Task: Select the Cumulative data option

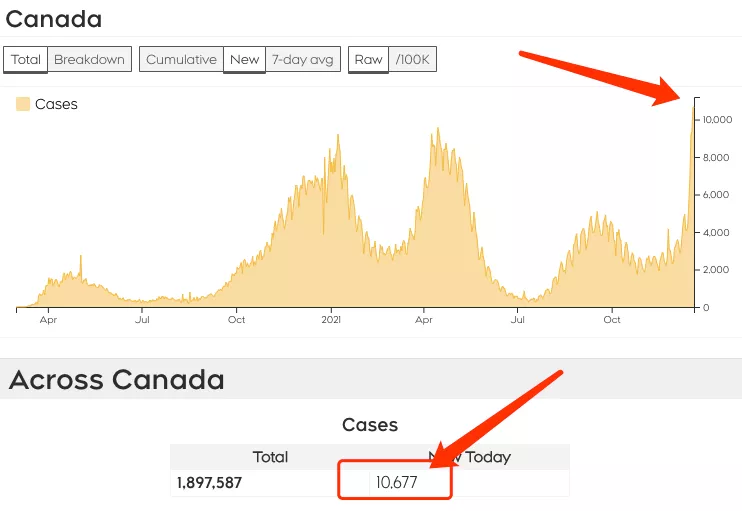Action: (x=181, y=59)
